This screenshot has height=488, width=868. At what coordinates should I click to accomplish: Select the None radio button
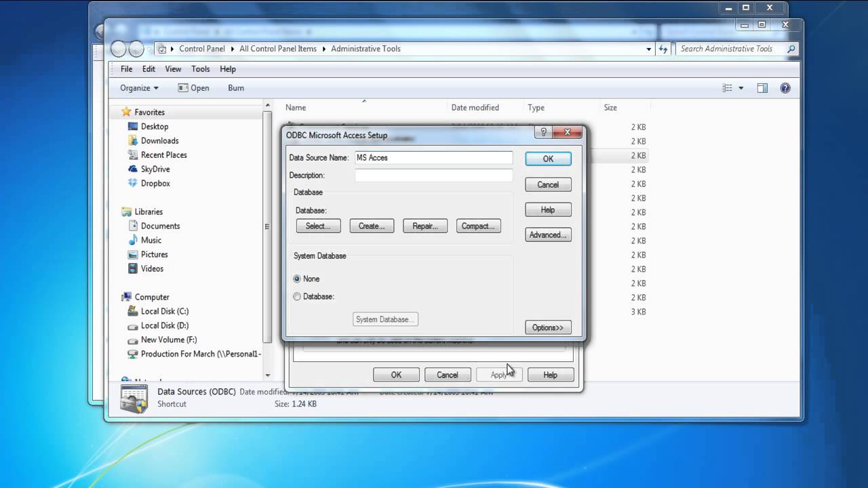[297, 279]
